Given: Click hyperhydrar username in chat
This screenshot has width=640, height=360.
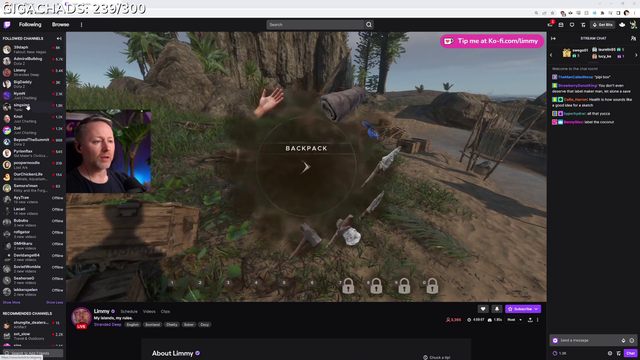Looking at the screenshot, I should (x=575, y=113).
